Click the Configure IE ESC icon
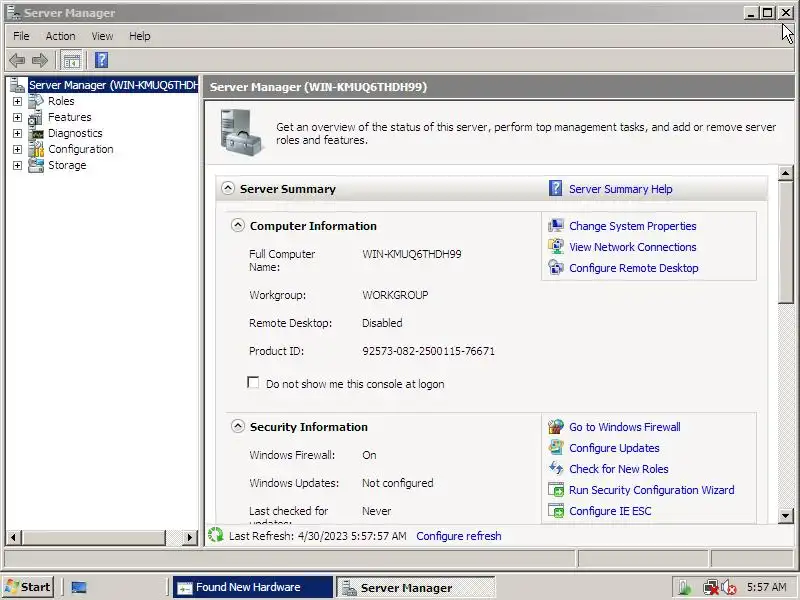 point(556,511)
